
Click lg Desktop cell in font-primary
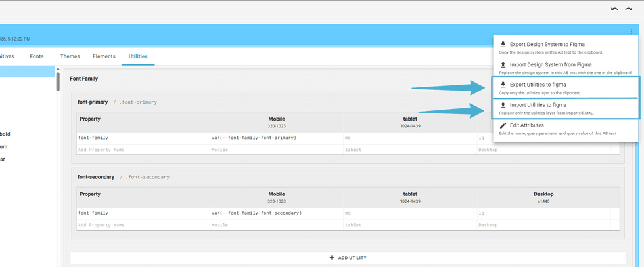tap(543, 138)
